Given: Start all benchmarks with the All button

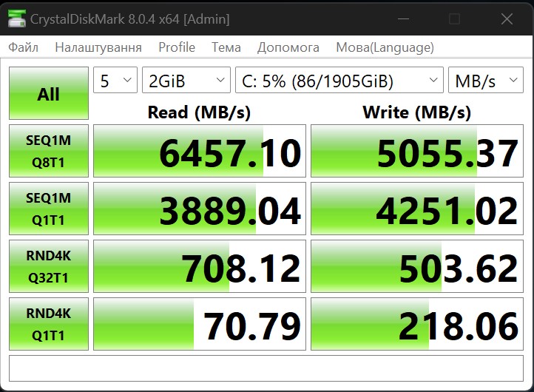Looking at the screenshot, I should point(49,94).
